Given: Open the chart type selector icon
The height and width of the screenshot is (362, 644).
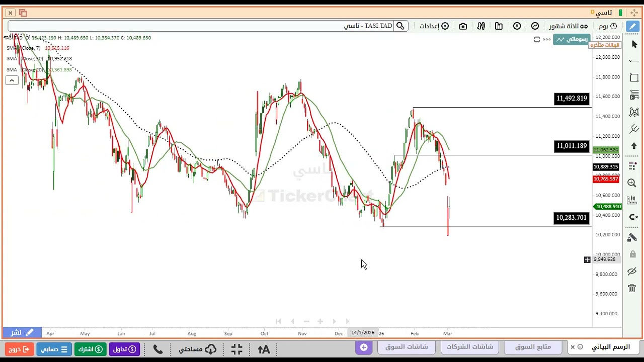Looking at the screenshot, I should click(535, 26).
